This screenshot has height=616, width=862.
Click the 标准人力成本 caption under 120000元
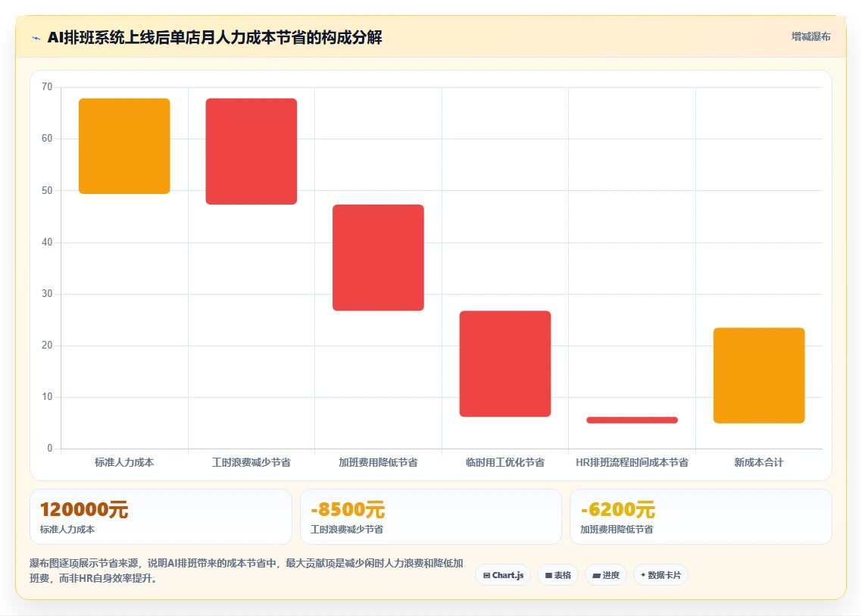coord(67,529)
